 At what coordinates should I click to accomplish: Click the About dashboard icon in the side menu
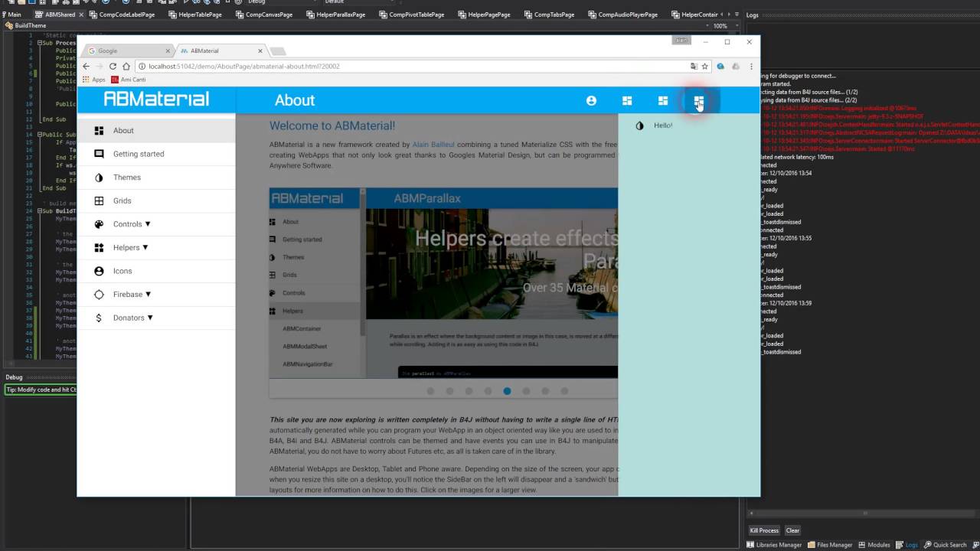click(x=99, y=131)
